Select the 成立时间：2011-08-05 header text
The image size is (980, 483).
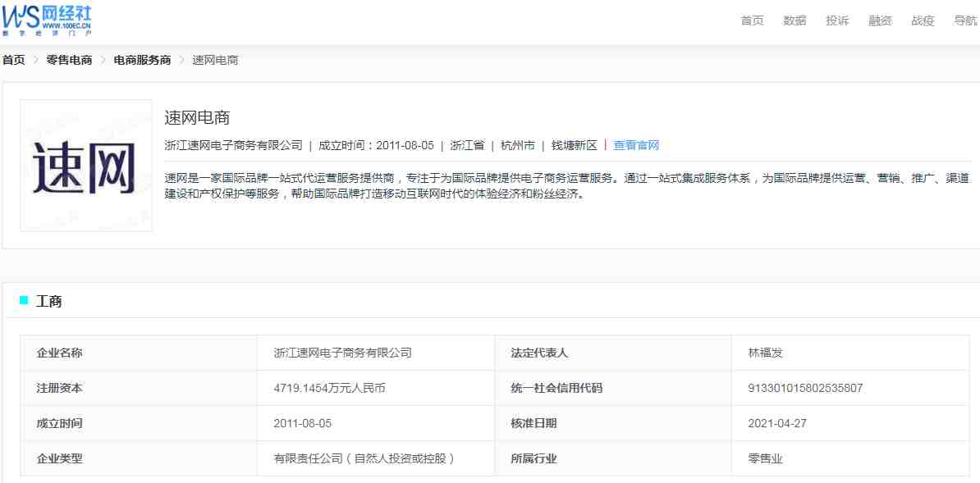pos(376,146)
